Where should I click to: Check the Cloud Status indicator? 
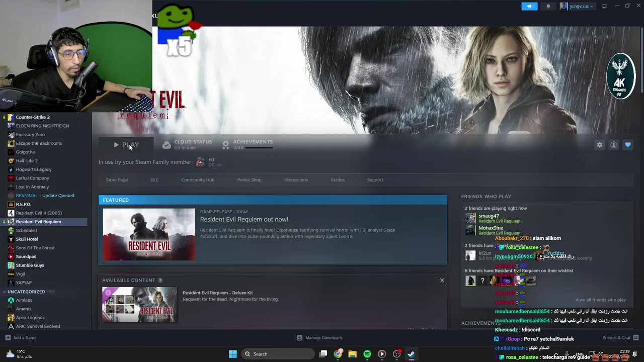pyautogui.click(x=187, y=144)
